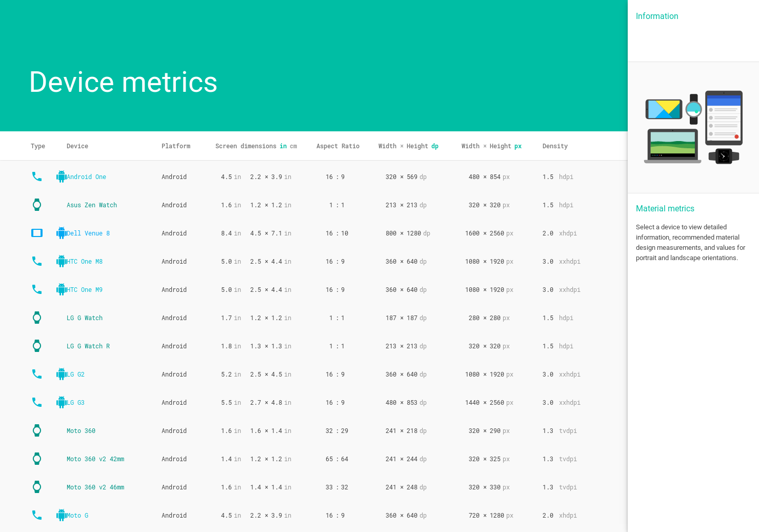The width and height of the screenshot is (759, 532).
Task: Open the Material metrics section
Action: tap(665, 208)
